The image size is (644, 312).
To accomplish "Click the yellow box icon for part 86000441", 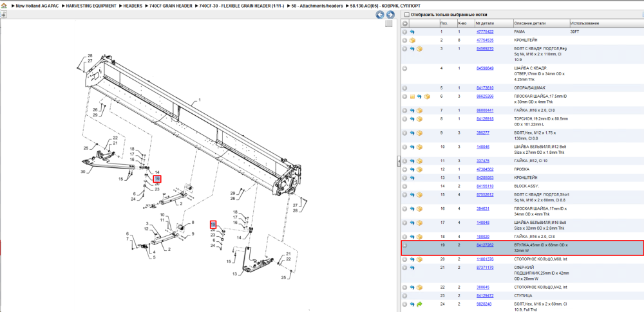I will click(419, 111).
